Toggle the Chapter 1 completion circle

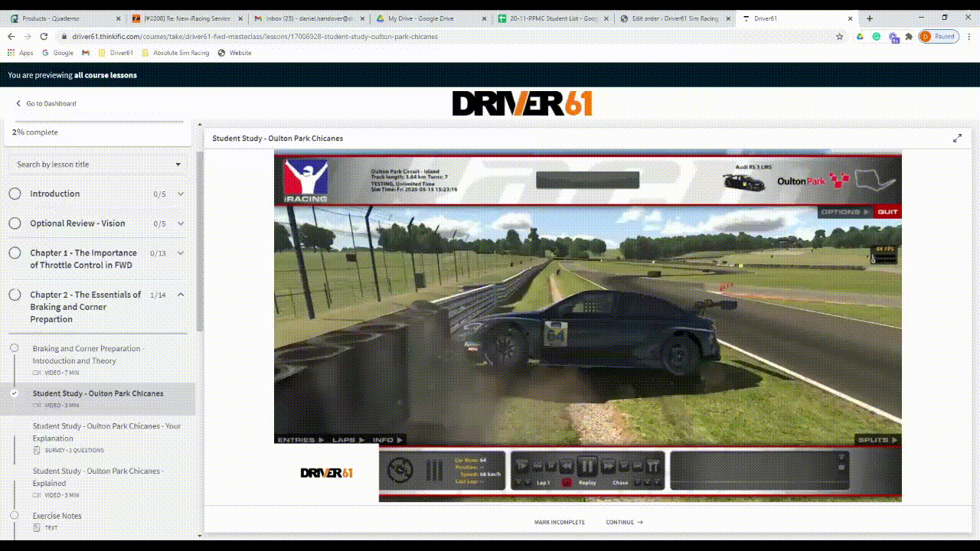pyautogui.click(x=15, y=253)
